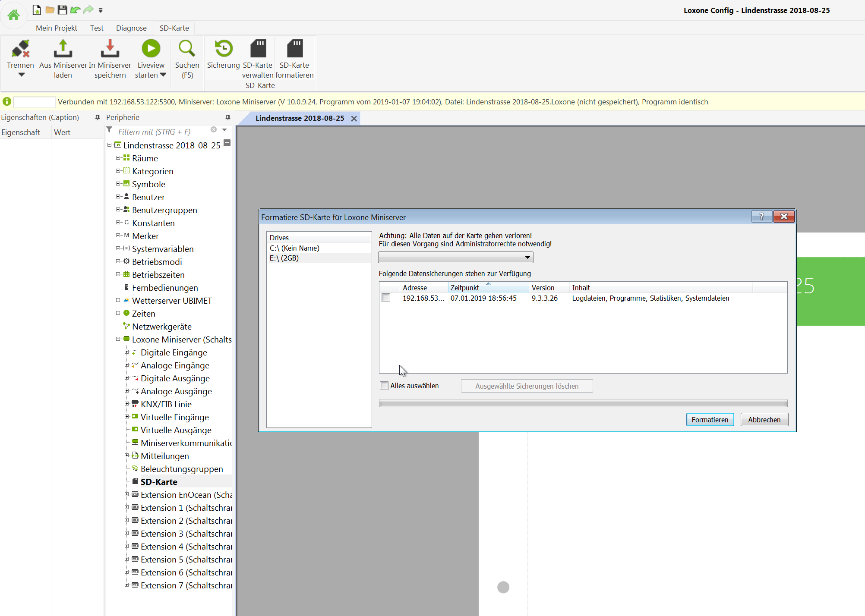Viewport: 865px width, 616px height.
Task: Click Ausgewählte Sicherungen löschen button
Action: tap(527, 386)
